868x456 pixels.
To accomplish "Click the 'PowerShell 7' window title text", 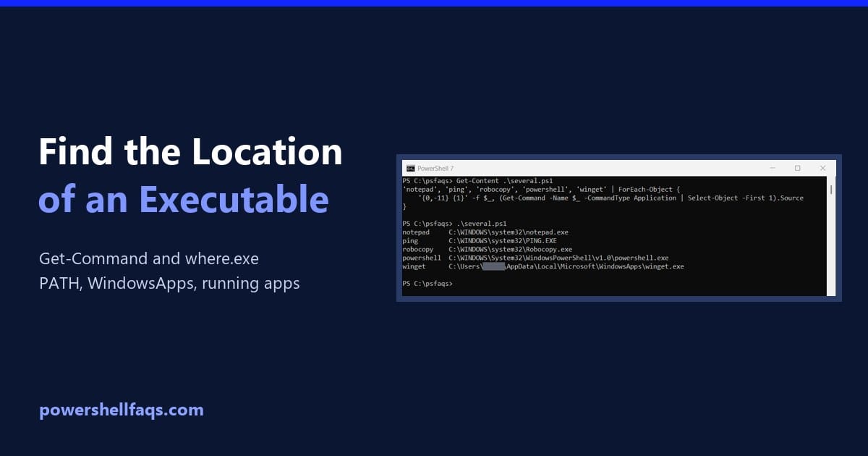I will pyautogui.click(x=434, y=168).
